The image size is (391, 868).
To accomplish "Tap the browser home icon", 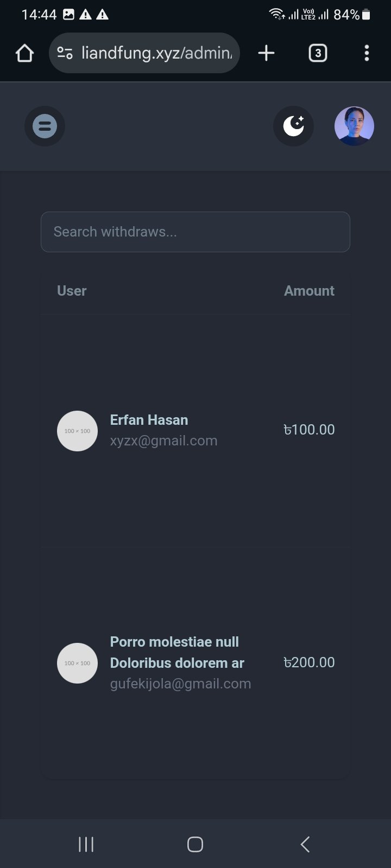I will (x=25, y=53).
